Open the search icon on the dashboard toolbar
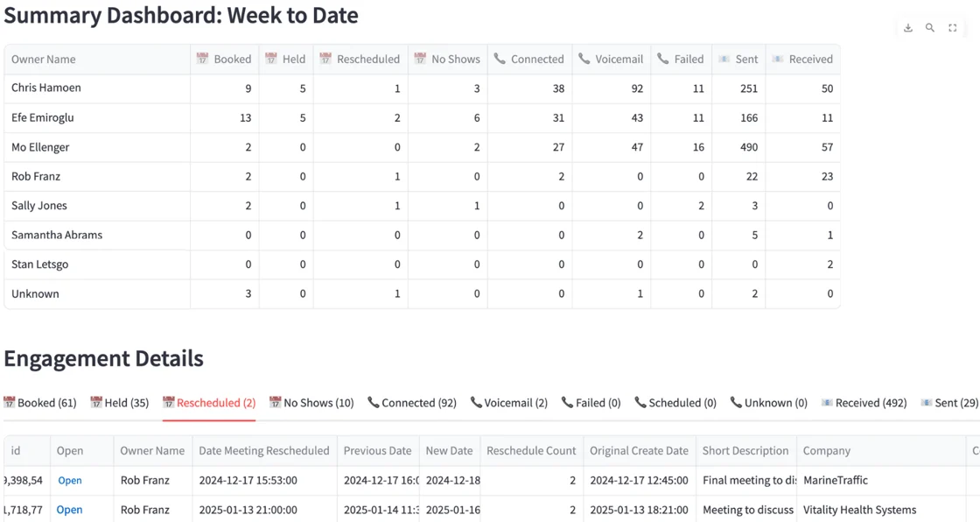The image size is (980, 522). (930, 27)
